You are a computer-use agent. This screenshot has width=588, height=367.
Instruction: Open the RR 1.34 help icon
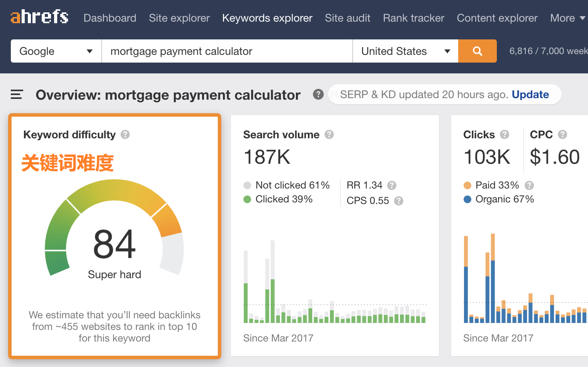pyautogui.click(x=392, y=185)
